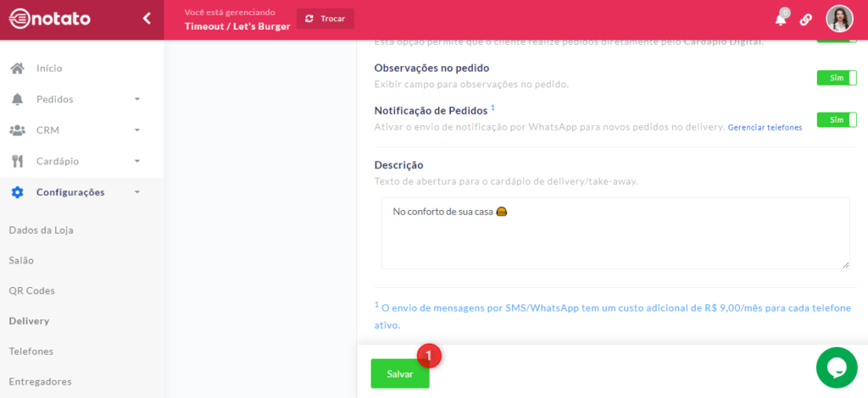This screenshot has width=868, height=398.
Task: Open the user profile avatar
Action: 839,19
